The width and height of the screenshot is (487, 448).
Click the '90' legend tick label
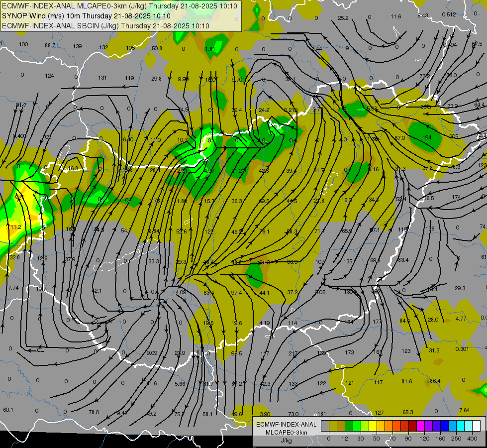coord(408,439)
